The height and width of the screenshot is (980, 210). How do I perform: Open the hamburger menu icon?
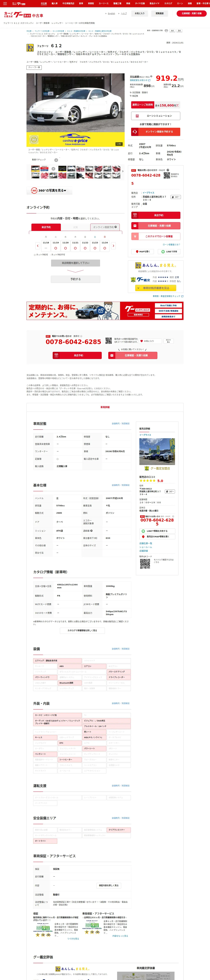(x=5, y=3)
